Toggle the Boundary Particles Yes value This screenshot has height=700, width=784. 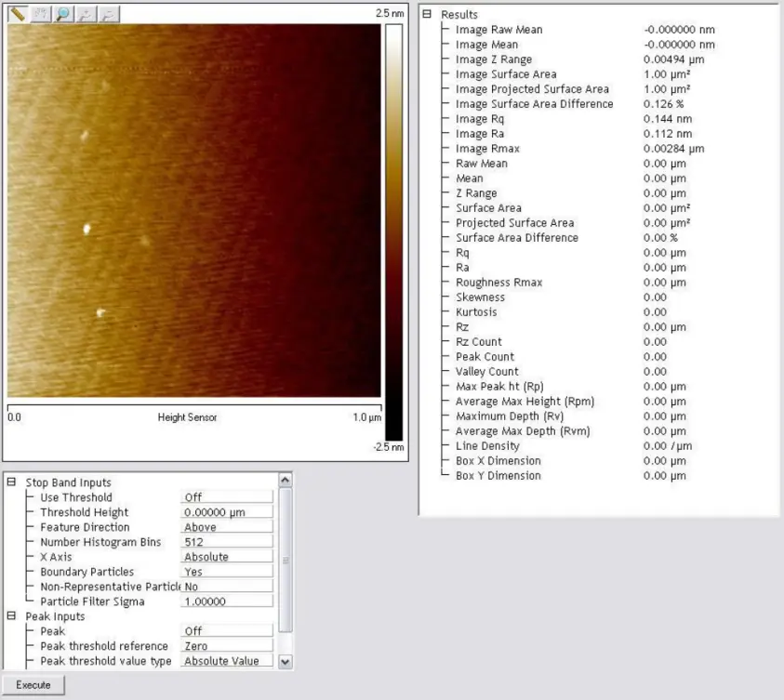point(227,572)
